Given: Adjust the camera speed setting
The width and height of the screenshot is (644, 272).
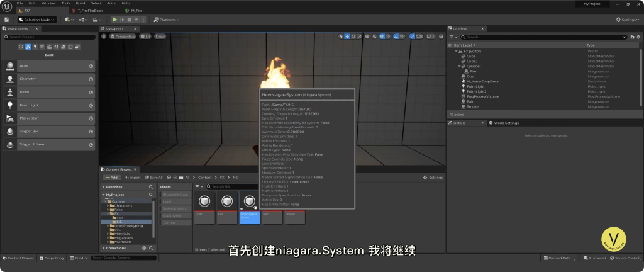Looking at the screenshot, I should [431, 36].
